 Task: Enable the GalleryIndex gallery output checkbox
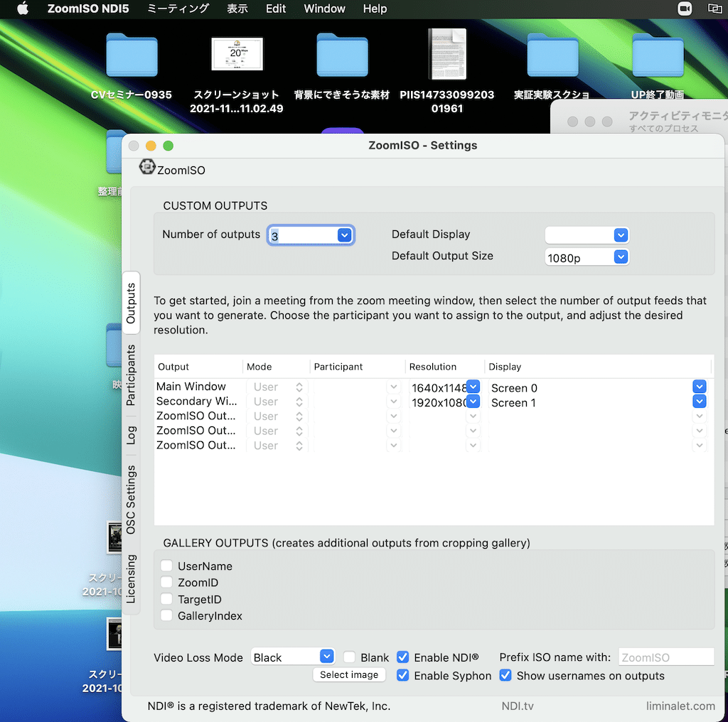166,615
